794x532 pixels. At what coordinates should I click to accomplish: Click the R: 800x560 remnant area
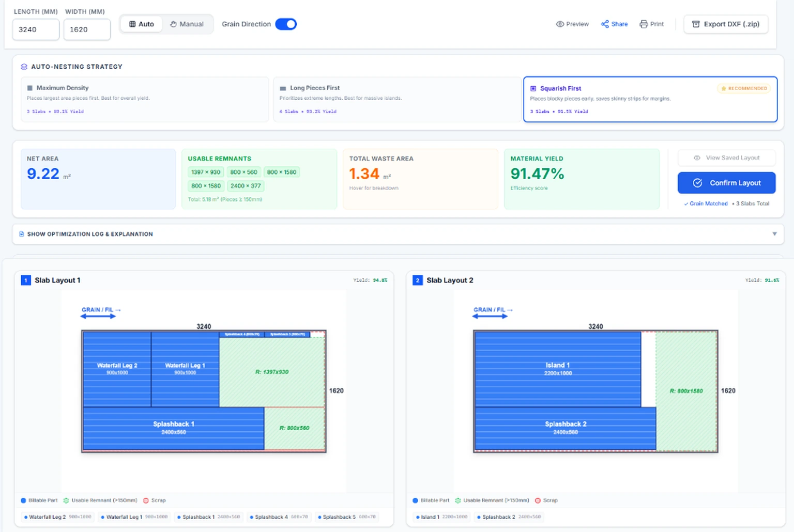(x=295, y=428)
